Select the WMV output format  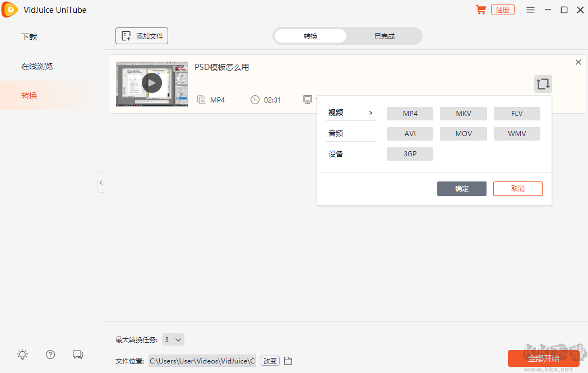click(x=516, y=133)
